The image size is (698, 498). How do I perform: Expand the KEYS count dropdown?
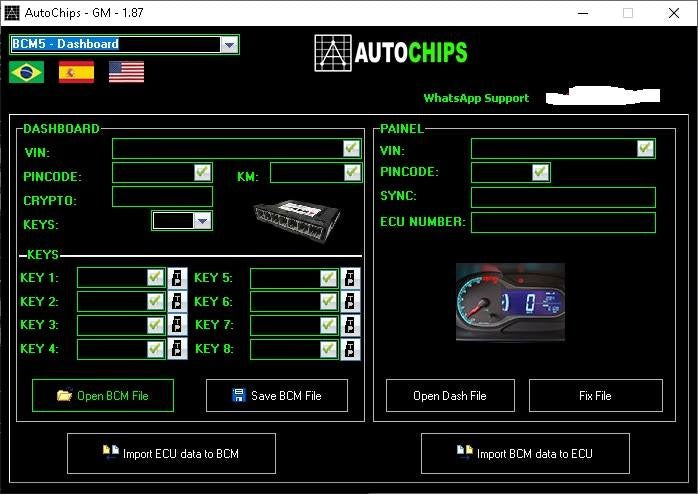[x=202, y=221]
